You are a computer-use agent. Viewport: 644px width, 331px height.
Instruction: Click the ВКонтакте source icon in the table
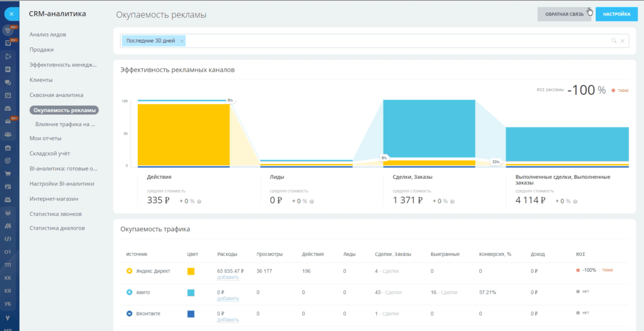129,313
